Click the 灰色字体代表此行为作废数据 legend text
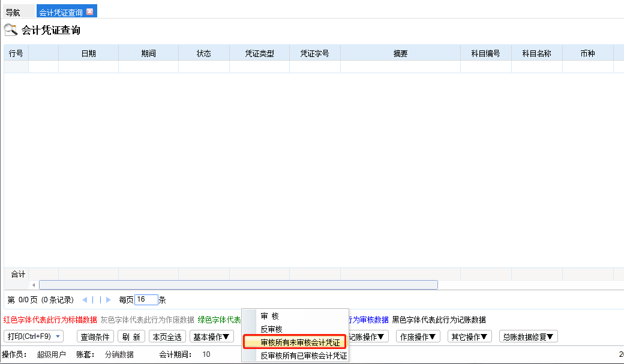The image size is (624, 364). click(147, 320)
